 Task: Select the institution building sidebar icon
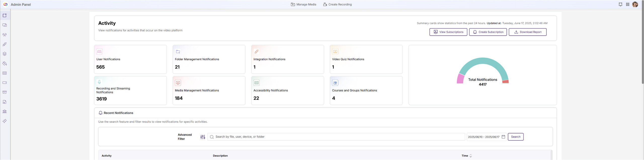pos(5,111)
